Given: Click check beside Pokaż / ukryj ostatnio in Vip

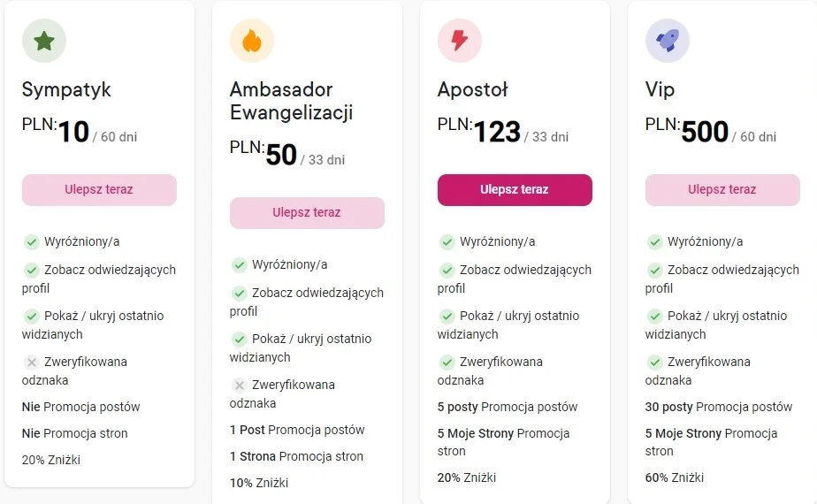Looking at the screenshot, I should tap(655, 316).
